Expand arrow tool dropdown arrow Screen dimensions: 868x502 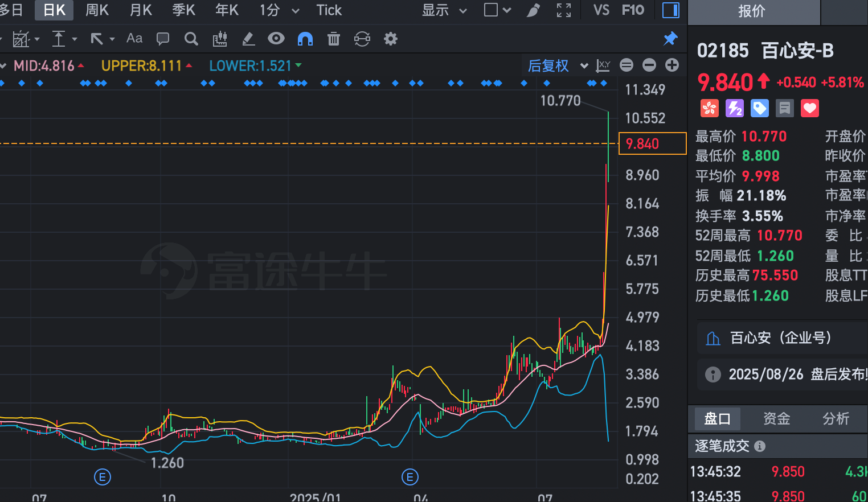pyautogui.click(x=112, y=39)
